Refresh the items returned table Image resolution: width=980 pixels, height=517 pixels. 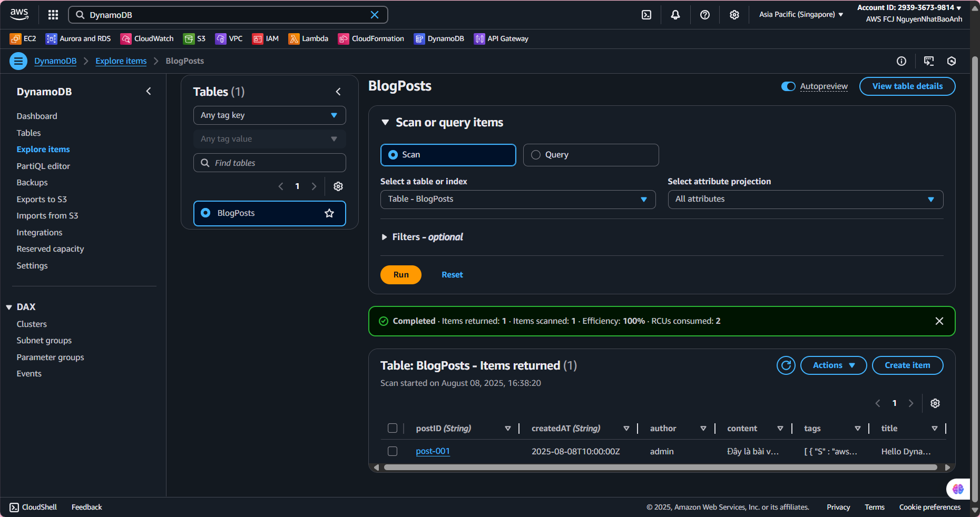[x=786, y=365]
